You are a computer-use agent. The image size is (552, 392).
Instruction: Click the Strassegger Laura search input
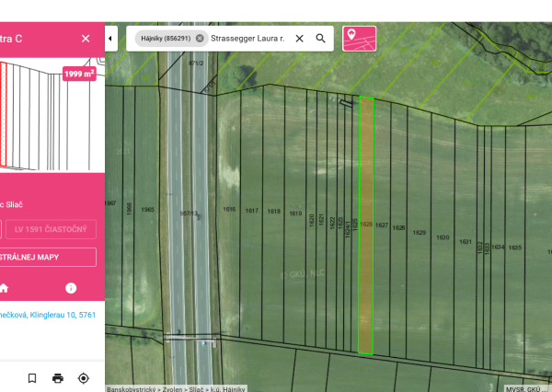click(x=247, y=39)
